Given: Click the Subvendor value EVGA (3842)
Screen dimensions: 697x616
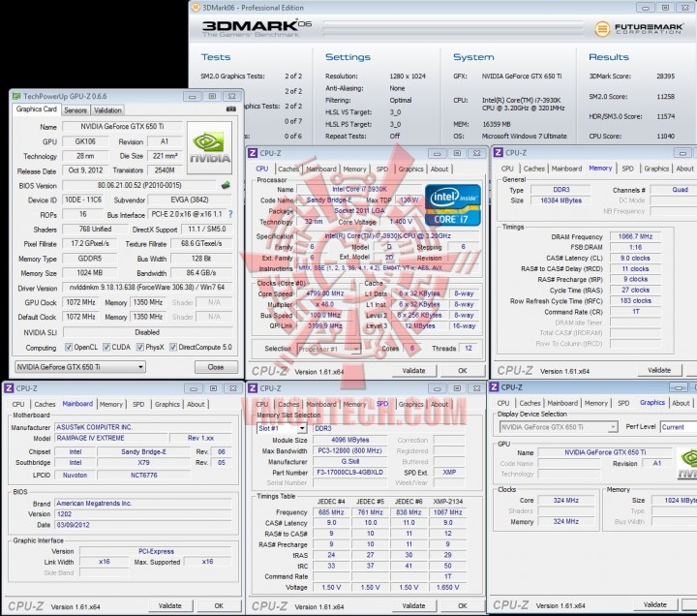Looking at the screenshot, I should (190, 200).
